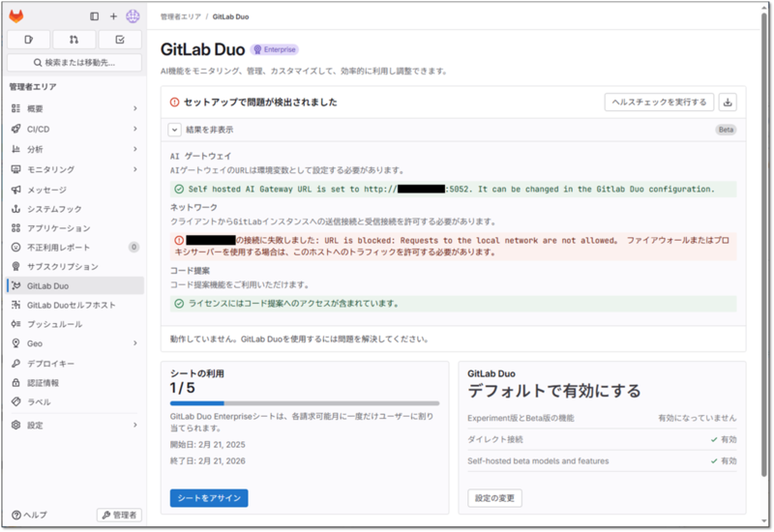Screen dimensions: 774x532
Task: Download the health check report icon
Action: [x=728, y=103]
